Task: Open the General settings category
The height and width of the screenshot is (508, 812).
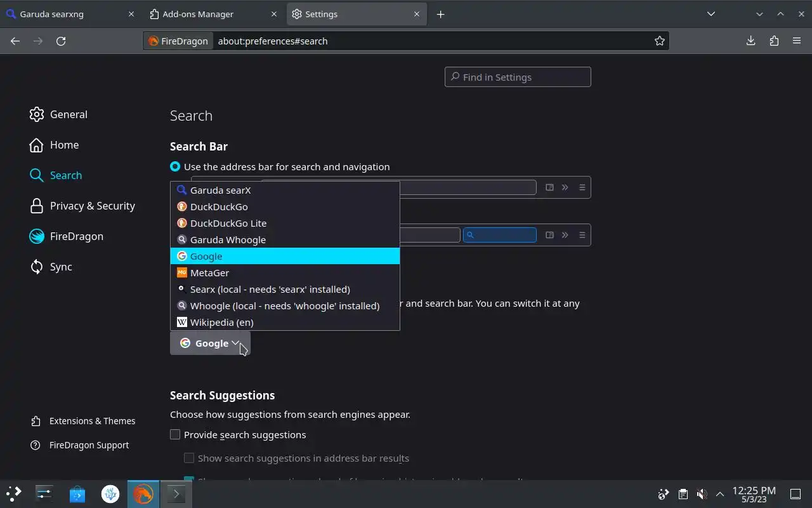Action: click(x=59, y=114)
